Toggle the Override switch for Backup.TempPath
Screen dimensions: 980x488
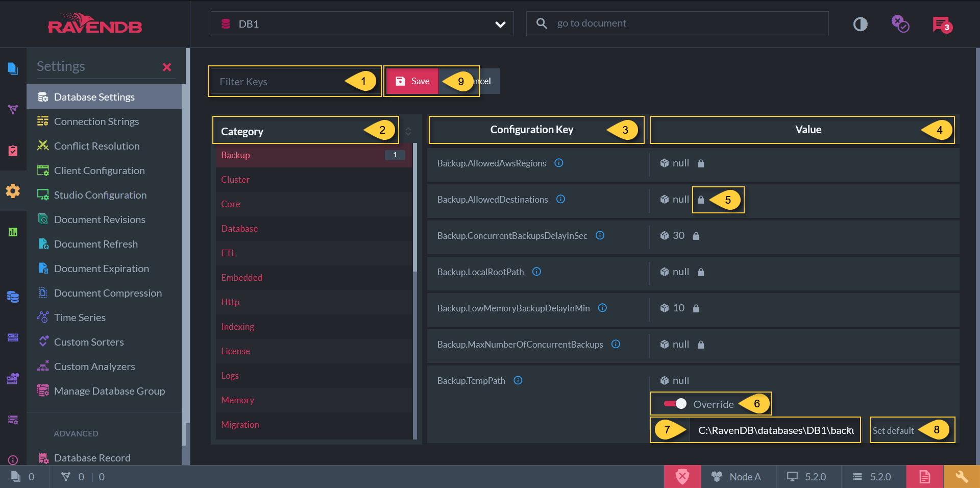pos(675,404)
